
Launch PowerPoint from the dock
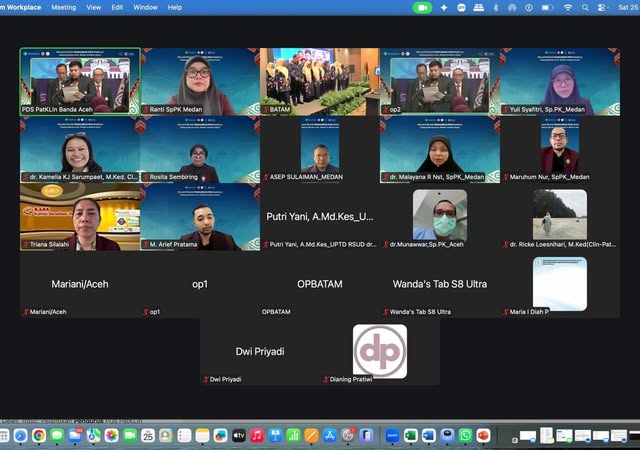tap(483, 436)
